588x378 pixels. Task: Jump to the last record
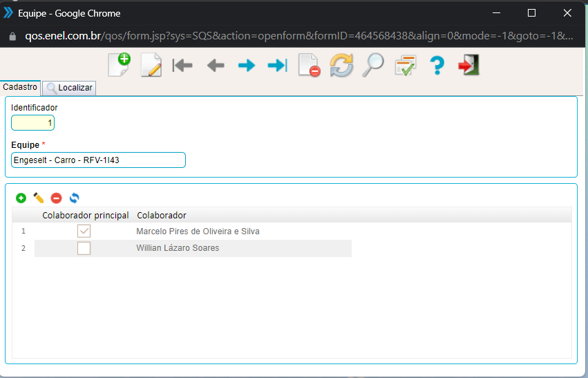[x=277, y=66]
